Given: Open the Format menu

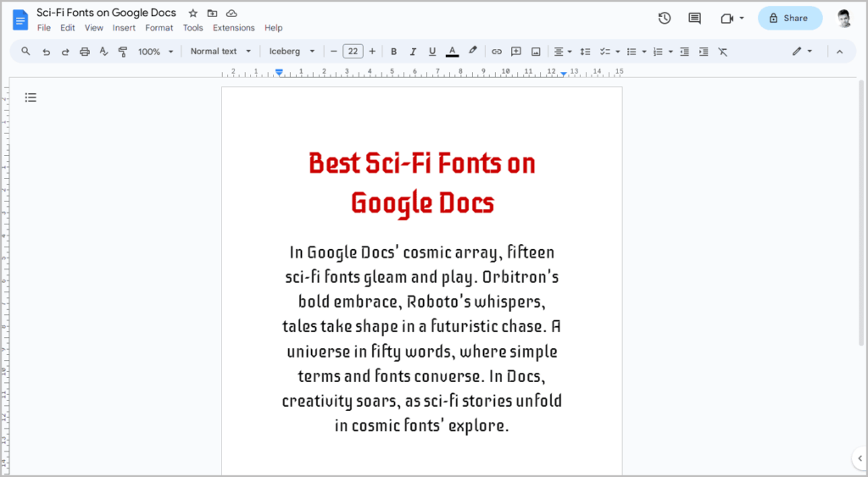Looking at the screenshot, I should pyautogui.click(x=159, y=28).
